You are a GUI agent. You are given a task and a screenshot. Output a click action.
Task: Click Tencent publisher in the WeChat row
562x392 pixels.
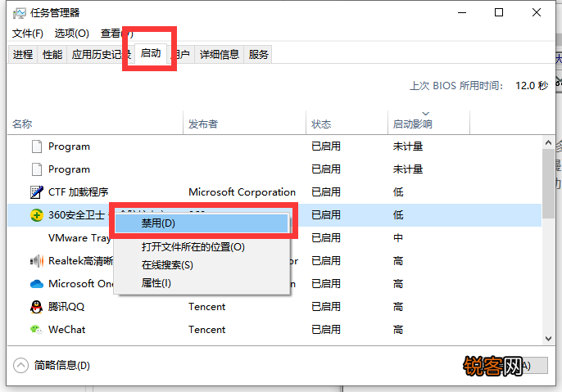pyautogui.click(x=206, y=330)
